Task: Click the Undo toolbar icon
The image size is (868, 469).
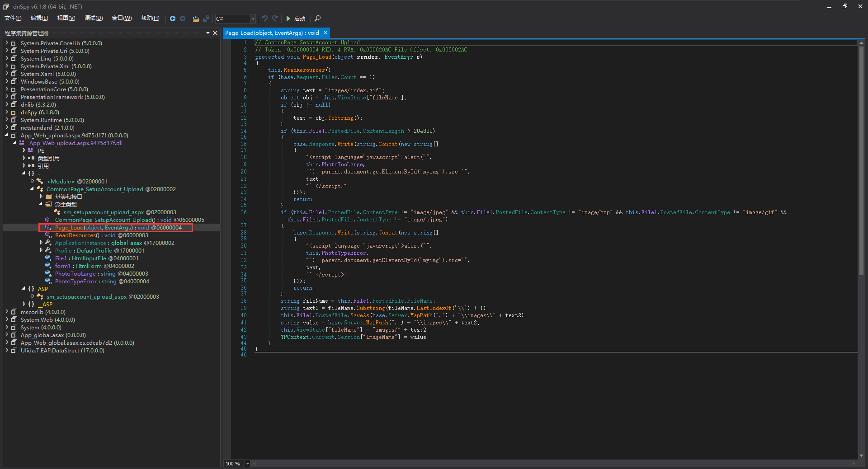Action: (265, 19)
